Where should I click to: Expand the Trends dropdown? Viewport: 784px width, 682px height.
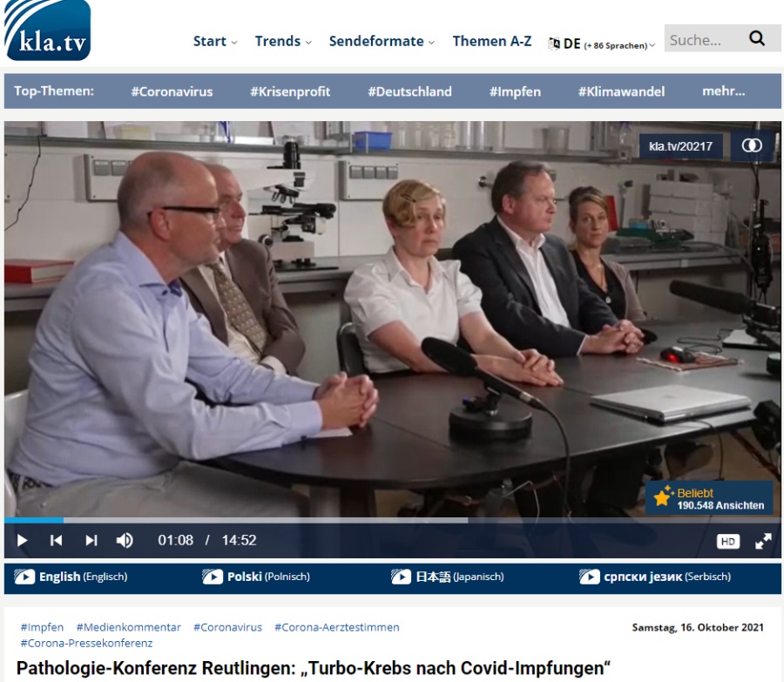pyautogui.click(x=283, y=41)
